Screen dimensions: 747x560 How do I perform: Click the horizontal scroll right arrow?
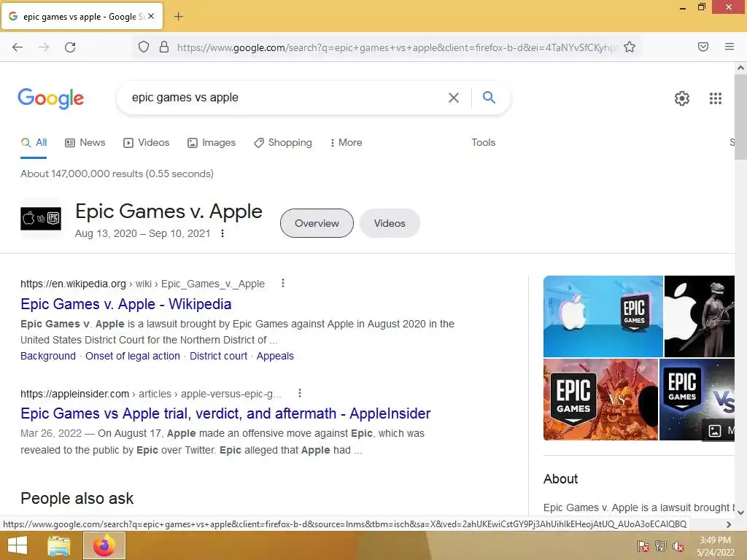pos(729,524)
